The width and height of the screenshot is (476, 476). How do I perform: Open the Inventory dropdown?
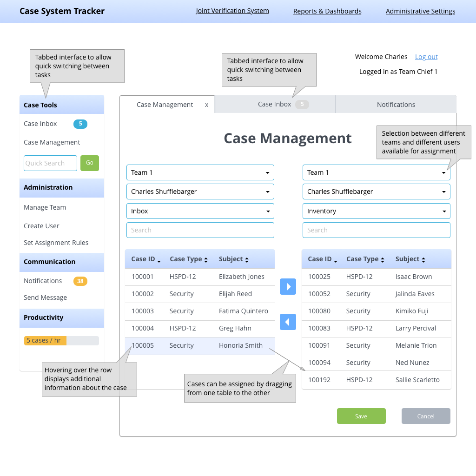tap(377, 211)
